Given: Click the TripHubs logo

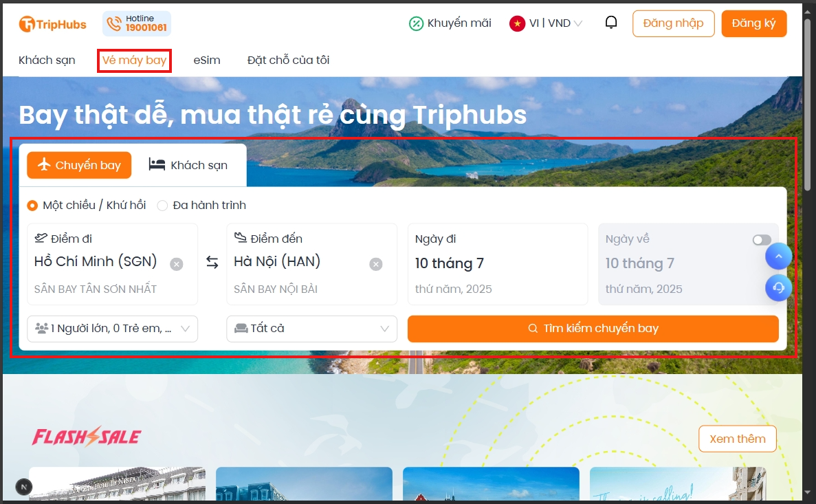Looking at the screenshot, I should point(52,24).
